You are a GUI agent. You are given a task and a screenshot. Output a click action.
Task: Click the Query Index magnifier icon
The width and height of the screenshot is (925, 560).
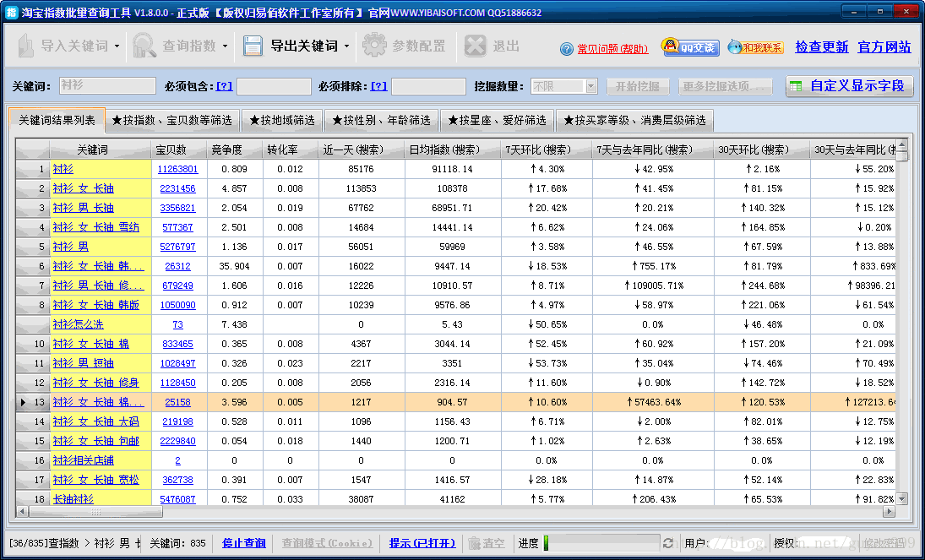(x=144, y=46)
